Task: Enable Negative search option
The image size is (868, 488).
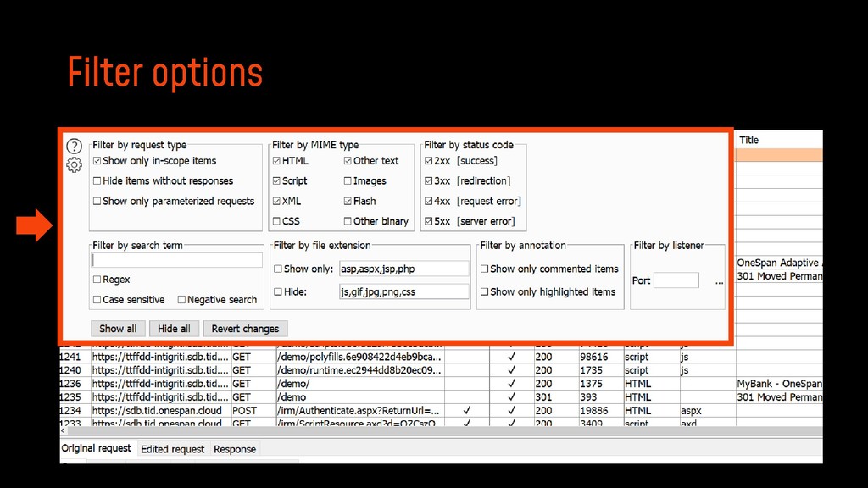Action: [x=181, y=299]
